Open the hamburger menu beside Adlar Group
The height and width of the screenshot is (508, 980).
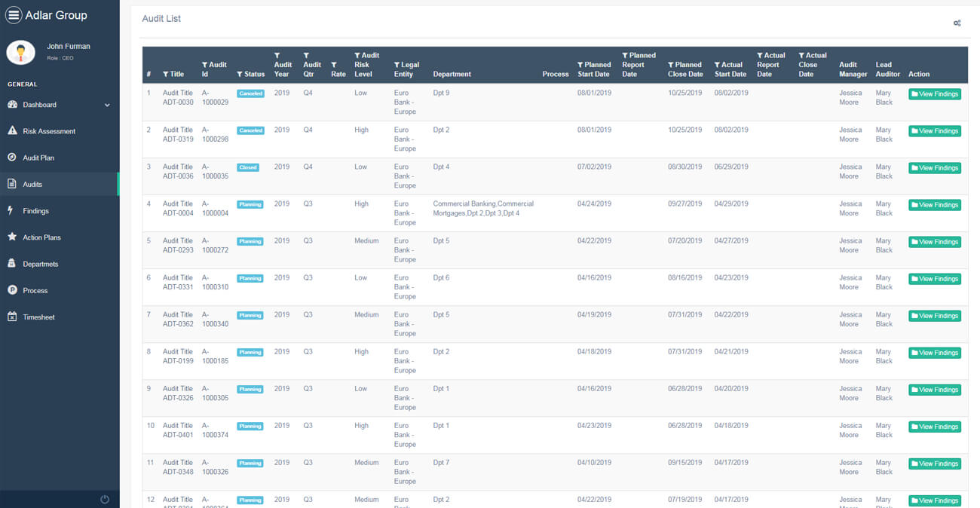coord(15,15)
